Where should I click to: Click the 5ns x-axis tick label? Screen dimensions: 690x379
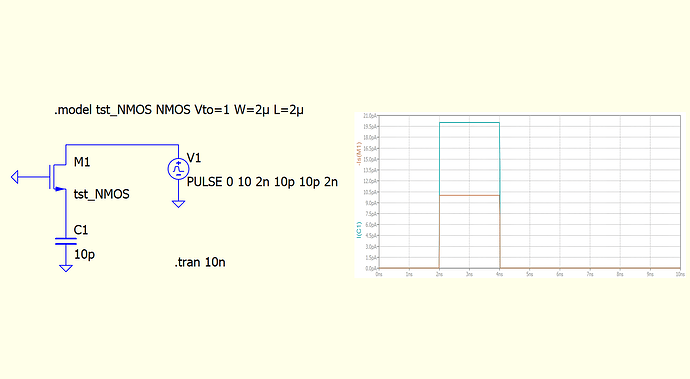529,274
